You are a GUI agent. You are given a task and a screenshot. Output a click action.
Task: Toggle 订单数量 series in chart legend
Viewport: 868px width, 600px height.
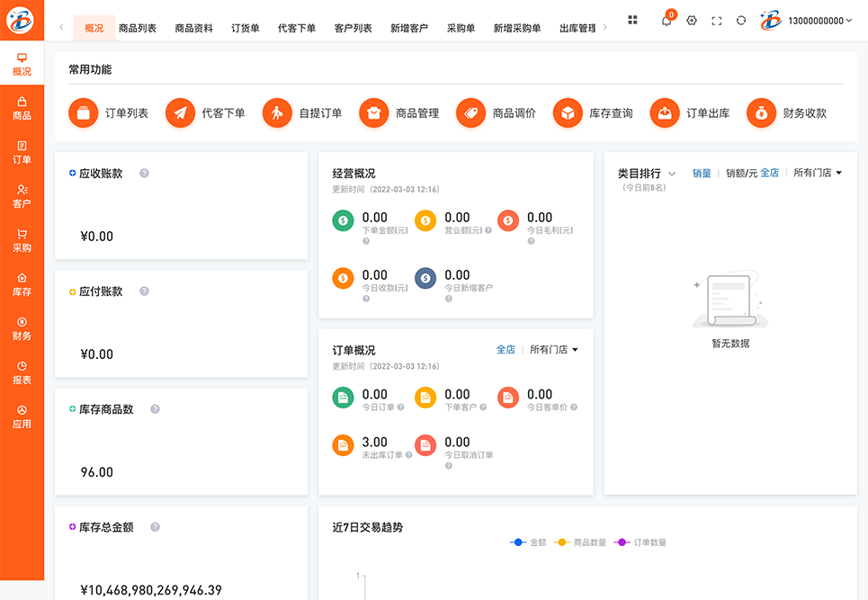(x=640, y=542)
